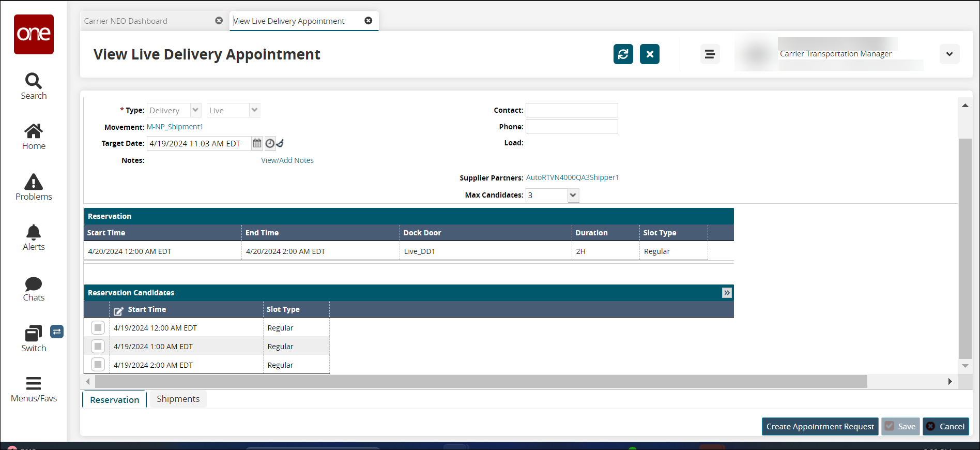Open the Search sidebar icon
980x450 pixels.
click(x=34, y=86)
